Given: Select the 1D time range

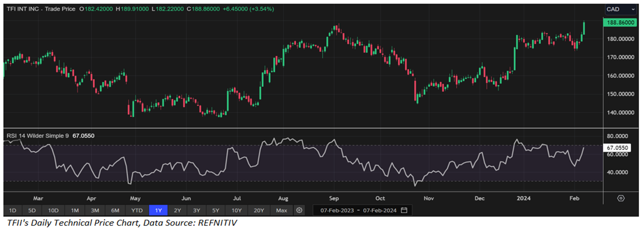Looking at the screenshot, I should pyautogui.click(x=12, y=210).
